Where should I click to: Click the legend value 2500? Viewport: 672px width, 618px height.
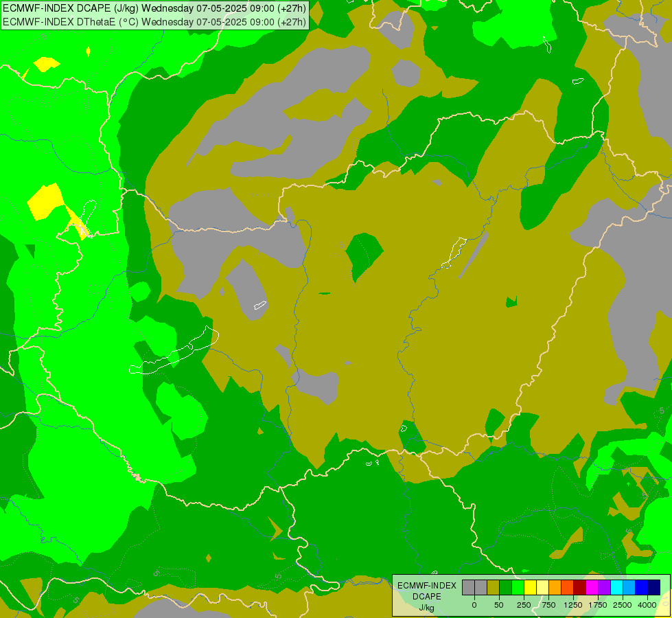[x=623, y=605]
